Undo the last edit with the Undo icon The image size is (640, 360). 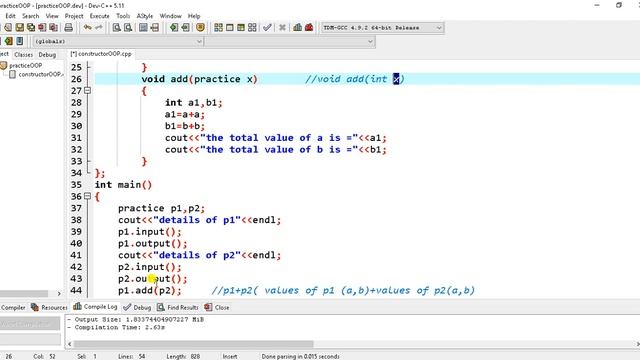pos(87,27)
